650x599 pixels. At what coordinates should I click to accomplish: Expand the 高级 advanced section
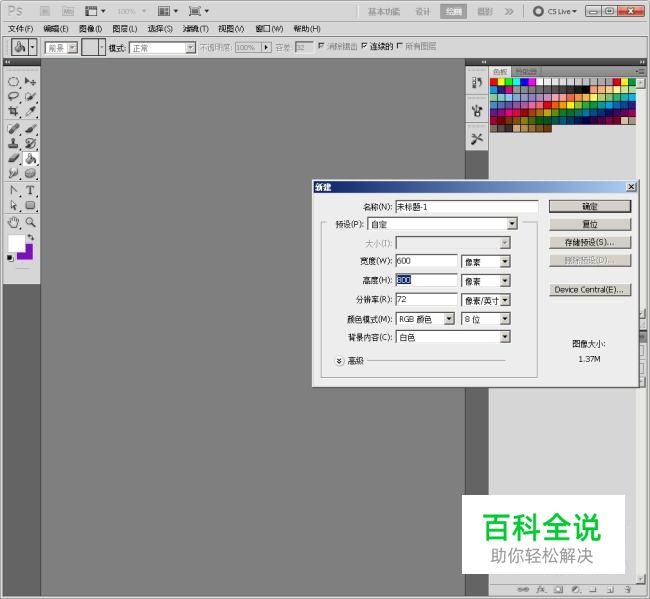coord(339,360)
